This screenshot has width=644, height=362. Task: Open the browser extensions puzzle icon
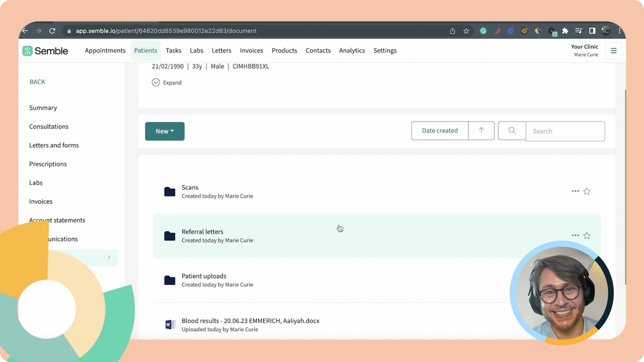click(565, 31)
